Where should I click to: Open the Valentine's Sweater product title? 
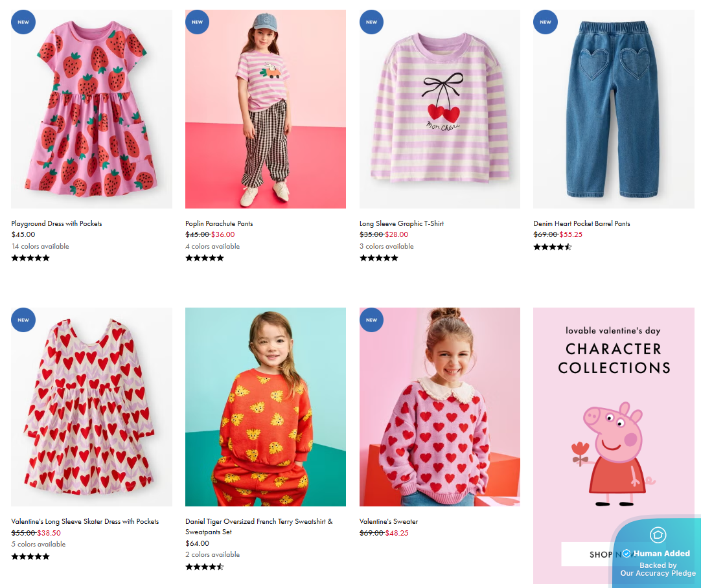click(389, 521)
